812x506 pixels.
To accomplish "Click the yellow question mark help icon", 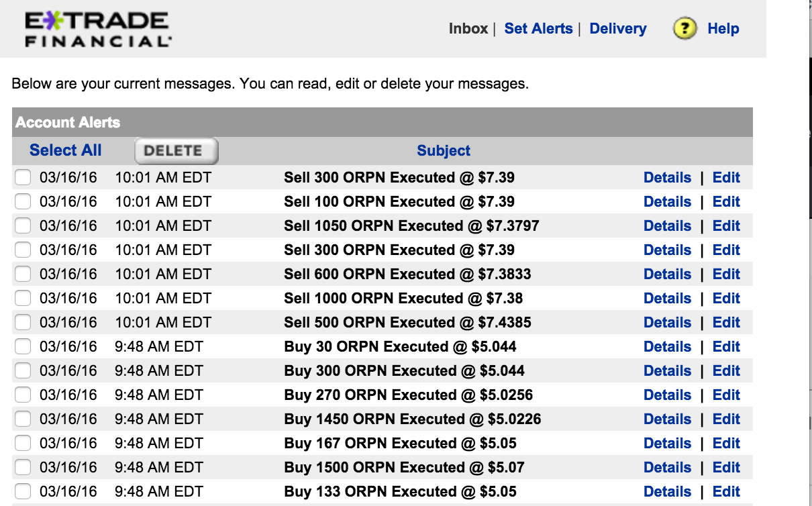I will click(x=684, y=29).
